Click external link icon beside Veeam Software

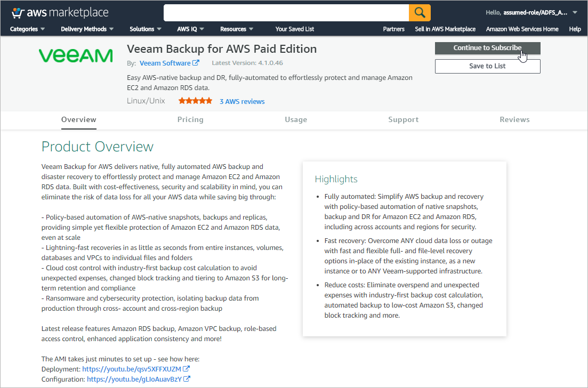(196, 63)
